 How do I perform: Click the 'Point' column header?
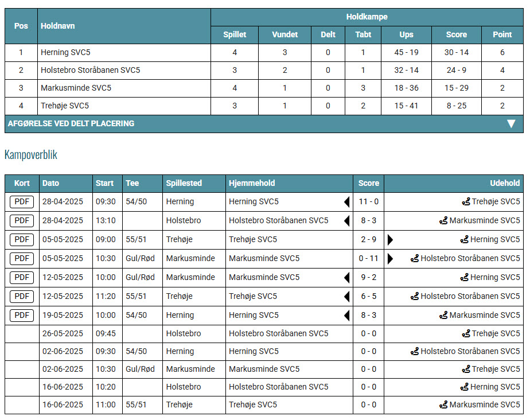point(502,35)
